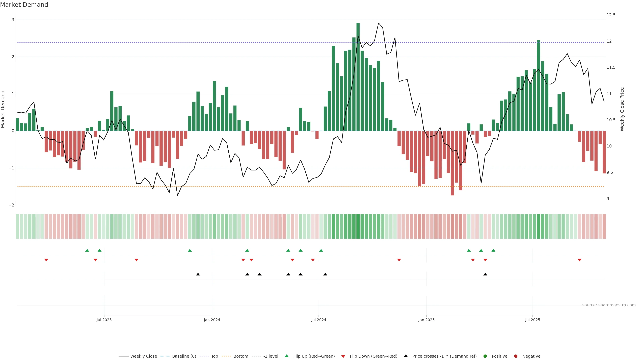The height and width of the screenshot is (362, 644).
Task: Click the red Negative legend dot
Action: 516,356
